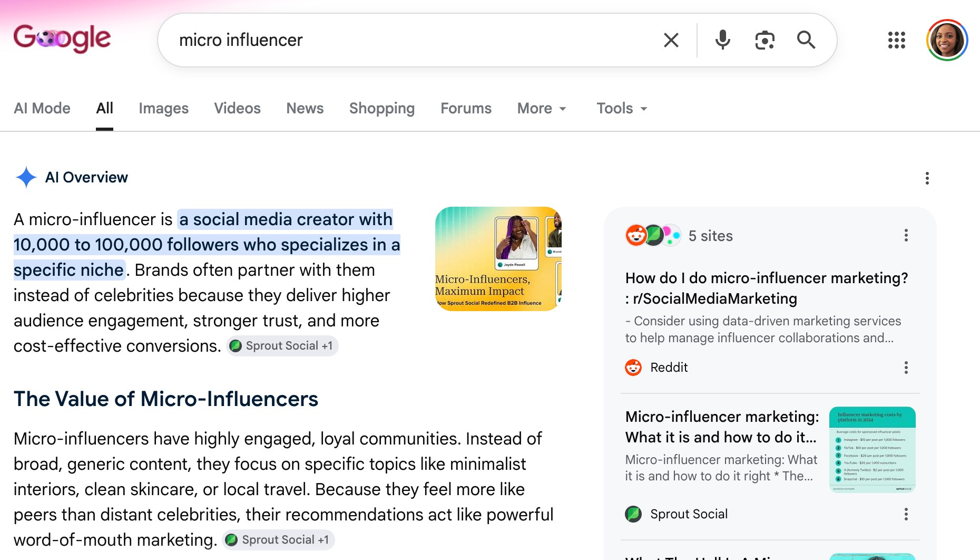Click the AI Overview sparkle icon
This screenshot has width=980, height=560.
[26, 177]
